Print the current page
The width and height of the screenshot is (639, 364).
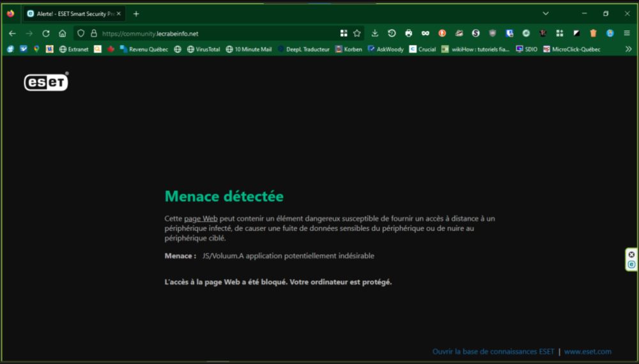click(x=408, y=33)
